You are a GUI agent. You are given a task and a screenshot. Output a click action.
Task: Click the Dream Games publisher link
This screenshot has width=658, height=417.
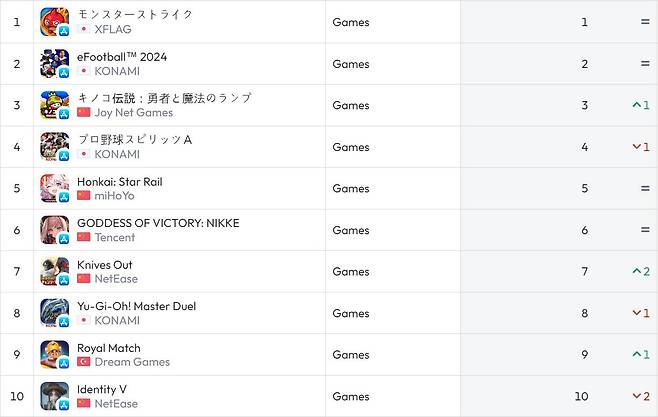click(132, 362)
